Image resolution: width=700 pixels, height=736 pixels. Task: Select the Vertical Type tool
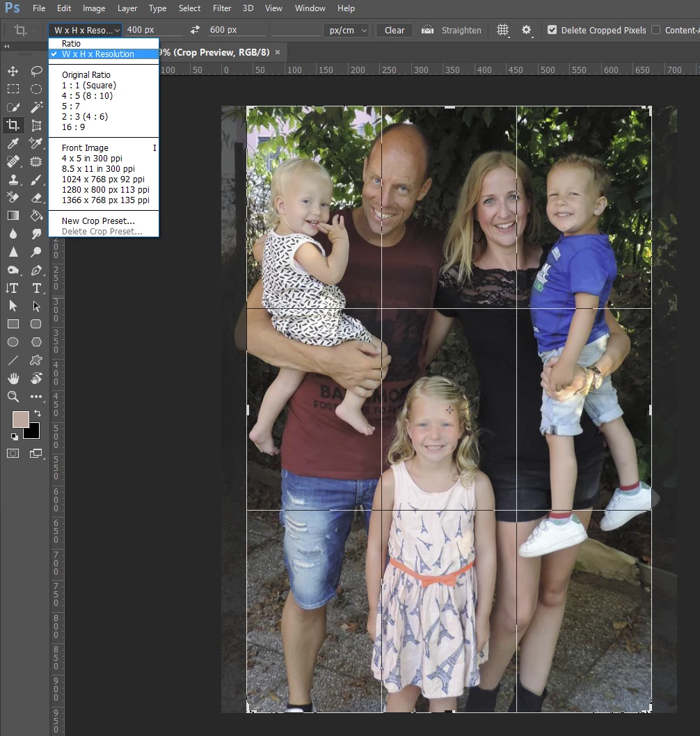pos(13,288)
